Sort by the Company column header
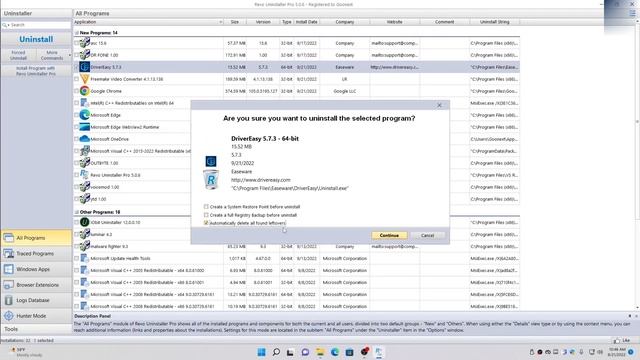This screenshot has width=640, height=360. click(345, 22)
